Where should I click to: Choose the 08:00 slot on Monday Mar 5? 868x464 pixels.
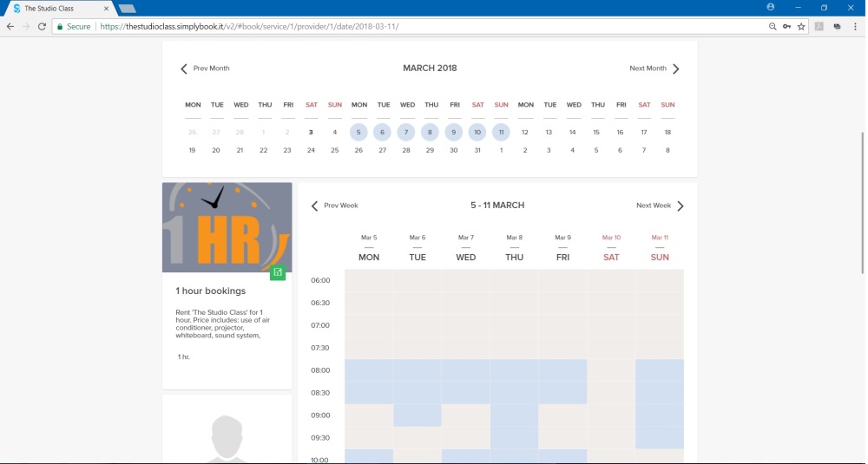click(369, 370)
